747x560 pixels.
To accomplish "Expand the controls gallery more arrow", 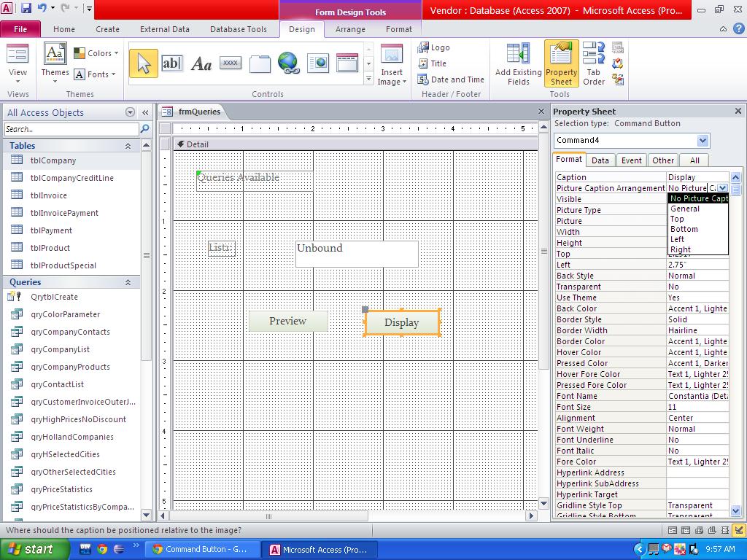I will point(368,79).
